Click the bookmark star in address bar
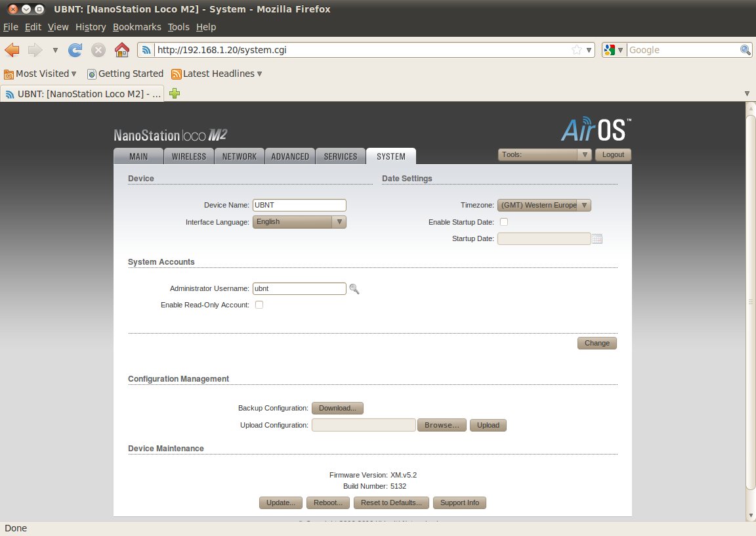Image resolution: width=756 pixels, height=536 pixels. (x=576, y=50)
